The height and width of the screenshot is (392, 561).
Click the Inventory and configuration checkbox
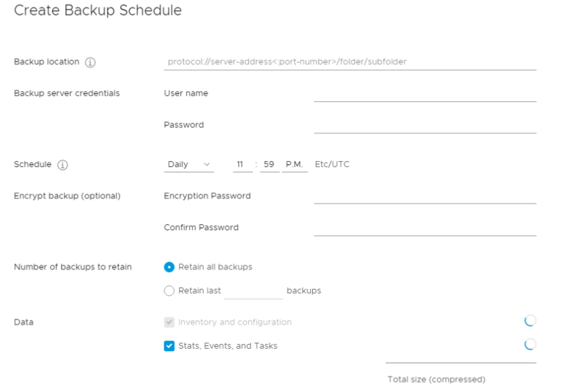pyautogui.click(x=169, y=322)
